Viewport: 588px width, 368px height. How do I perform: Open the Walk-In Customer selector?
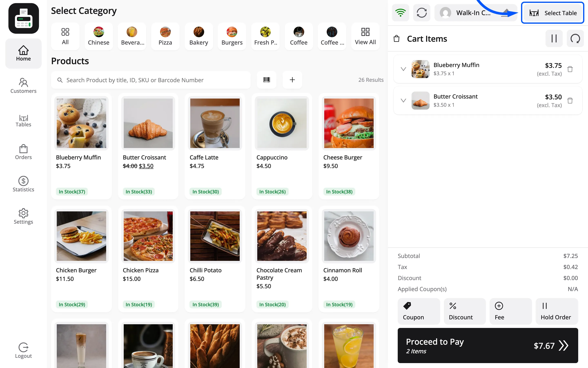pos(476,13)
